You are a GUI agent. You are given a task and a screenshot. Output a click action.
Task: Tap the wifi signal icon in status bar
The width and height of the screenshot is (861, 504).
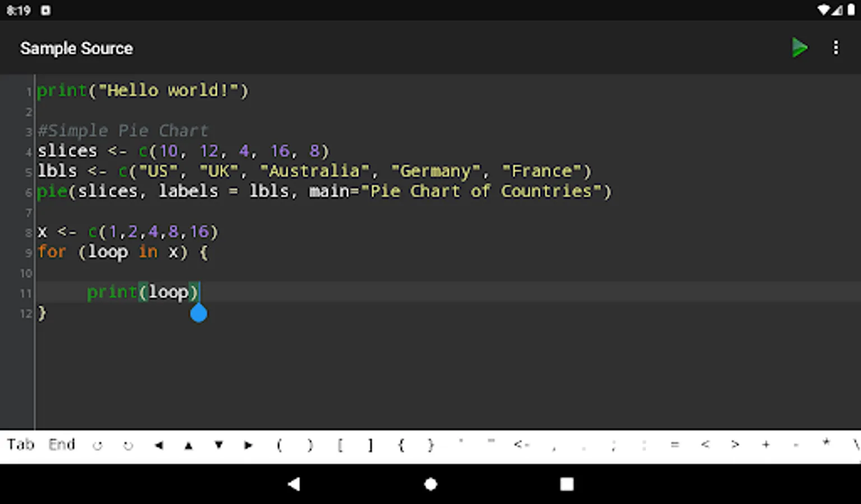point(823,10)
